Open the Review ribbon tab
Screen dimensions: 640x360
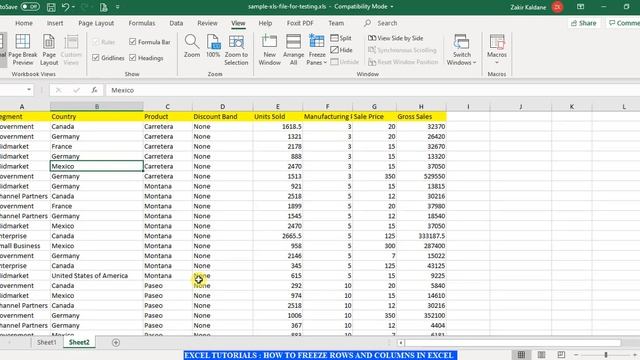point(207,23)
